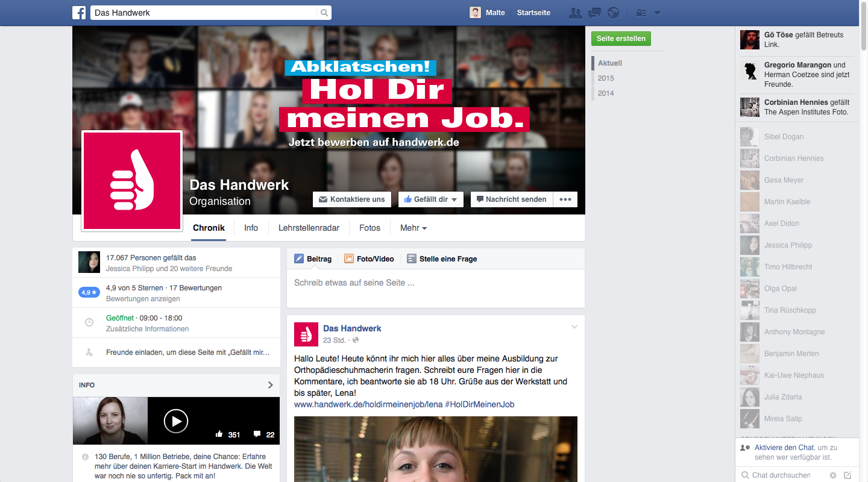868x482 pixels.
Task: Click Aktiviere den Chat link
Action: pyautogui.click(x=784, y=448)
